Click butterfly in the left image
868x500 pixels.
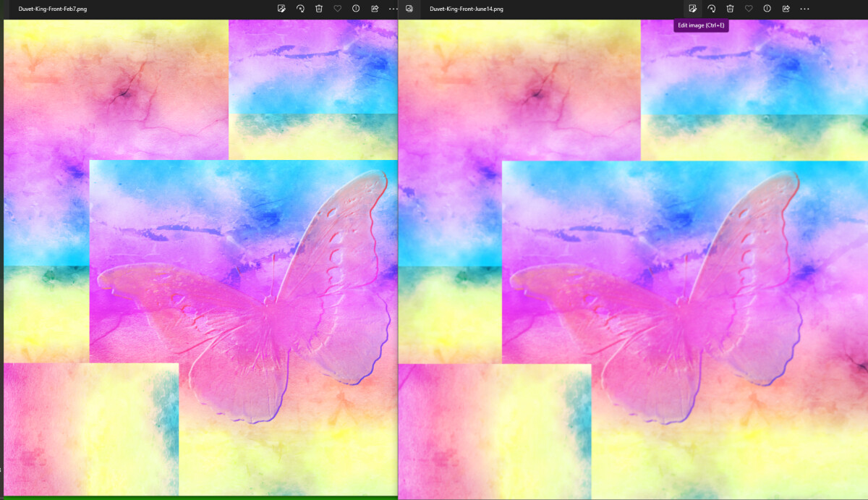(x=246, y=297)
